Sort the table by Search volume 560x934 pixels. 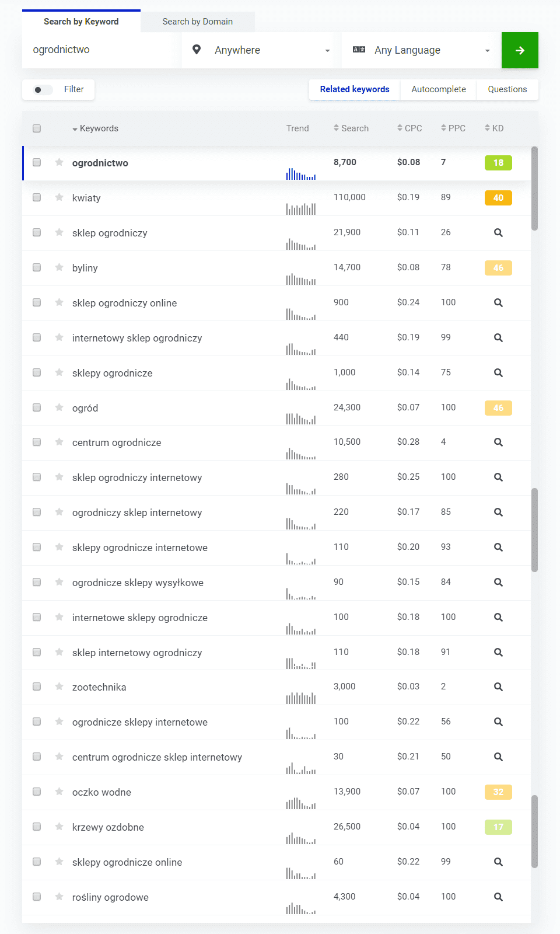pyautogui.click(x=351, y=128)
